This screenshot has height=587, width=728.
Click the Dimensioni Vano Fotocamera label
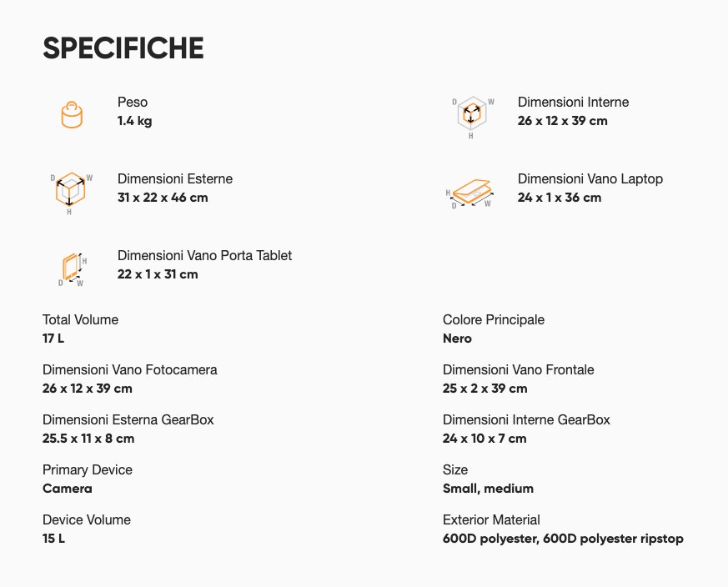(x=129, y=370)
